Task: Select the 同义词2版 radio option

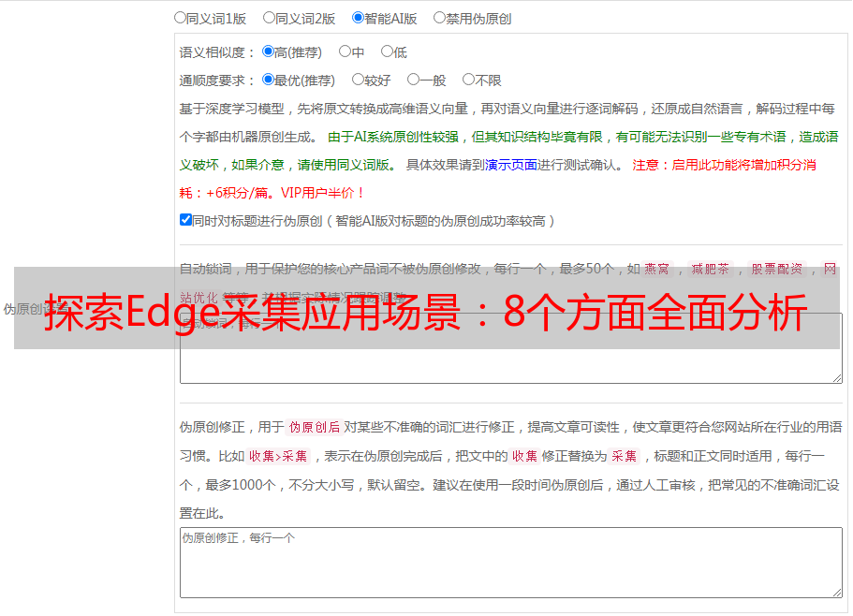Action: pyautogui.click(x=269, y=18)
